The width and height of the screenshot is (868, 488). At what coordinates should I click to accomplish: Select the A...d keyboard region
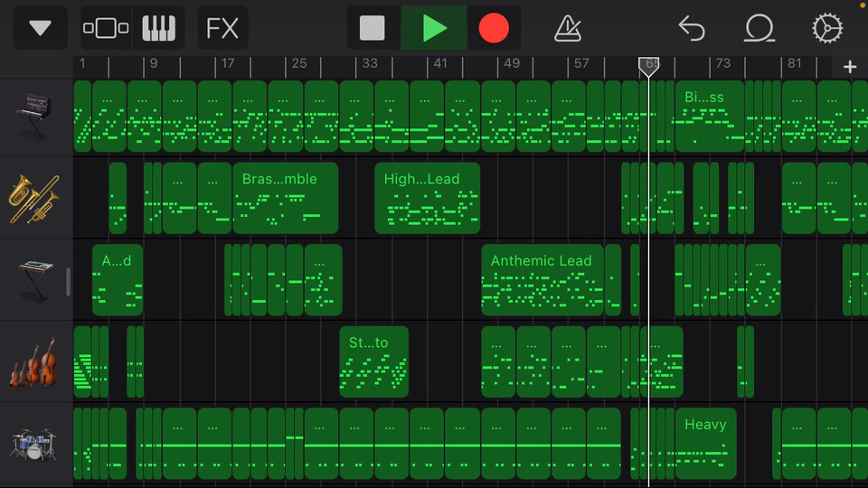[x=118, y=280]
